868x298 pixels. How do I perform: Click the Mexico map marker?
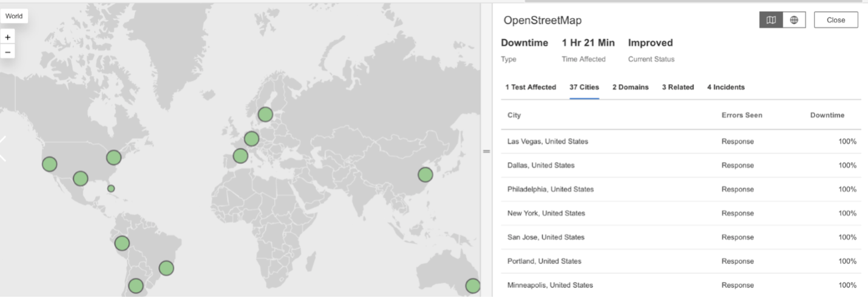click(x=80, y=178)
